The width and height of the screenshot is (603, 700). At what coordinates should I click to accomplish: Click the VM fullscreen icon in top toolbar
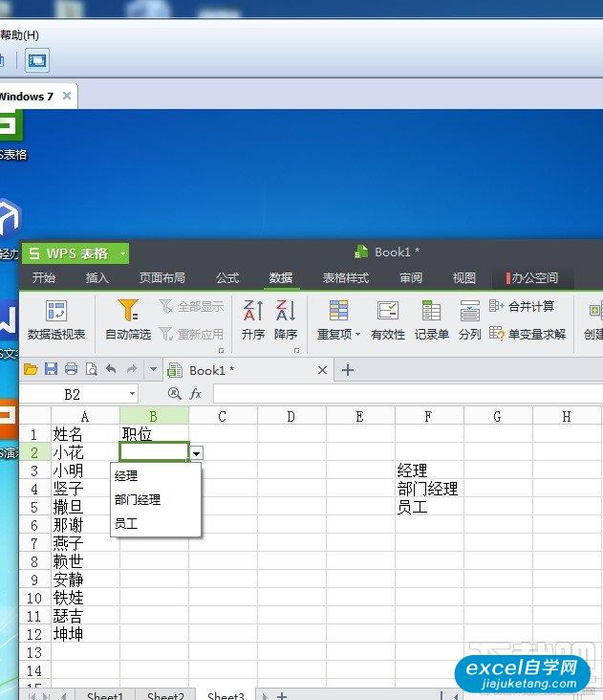click(x=37, y=60)
